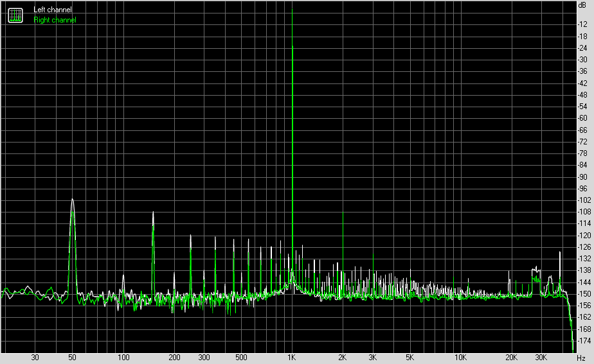This screenshot has width=594, height=364.
Task: Click the '-12' dB scale label
Action: click(582, 24)
